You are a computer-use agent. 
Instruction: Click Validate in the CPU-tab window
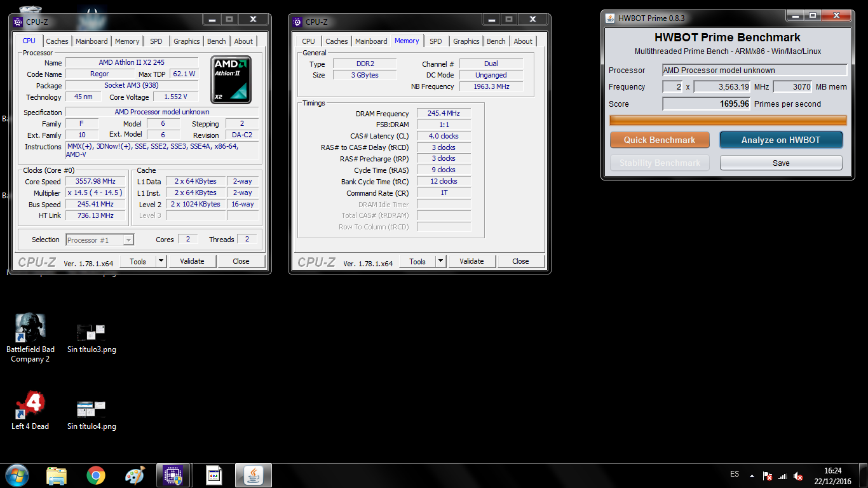[x=192, y=261]
